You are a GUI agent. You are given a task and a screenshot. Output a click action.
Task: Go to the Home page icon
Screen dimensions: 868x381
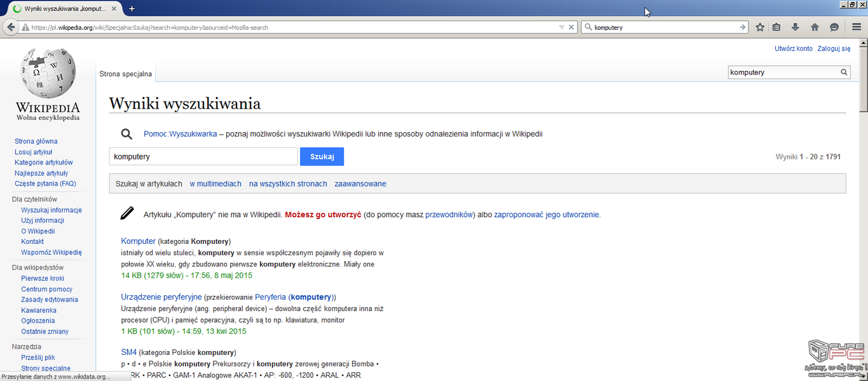click(815, 27)
